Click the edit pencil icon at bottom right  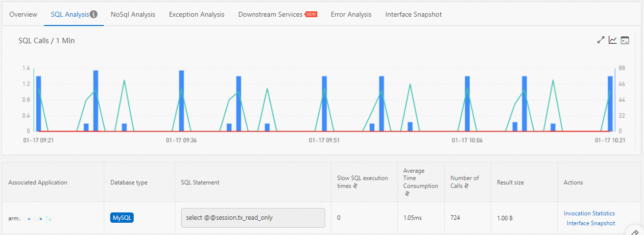click(x=635, y=233)
